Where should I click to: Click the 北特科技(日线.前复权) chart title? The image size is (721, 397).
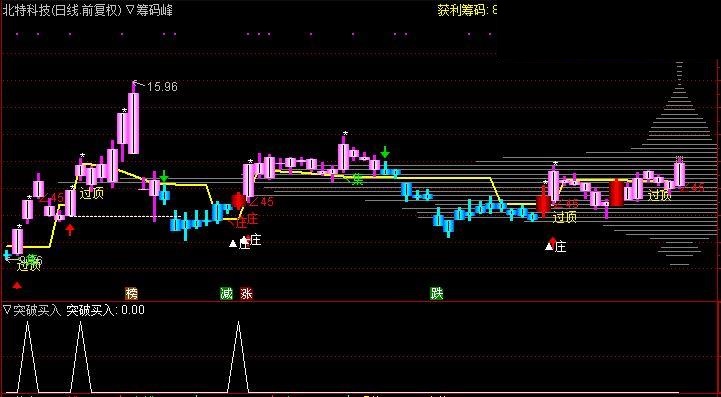click(62, 10)
